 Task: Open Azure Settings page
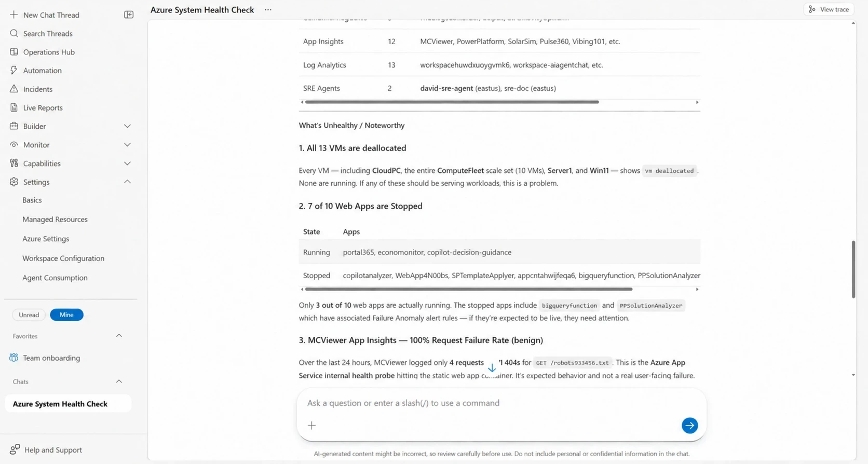pos(46,239)
